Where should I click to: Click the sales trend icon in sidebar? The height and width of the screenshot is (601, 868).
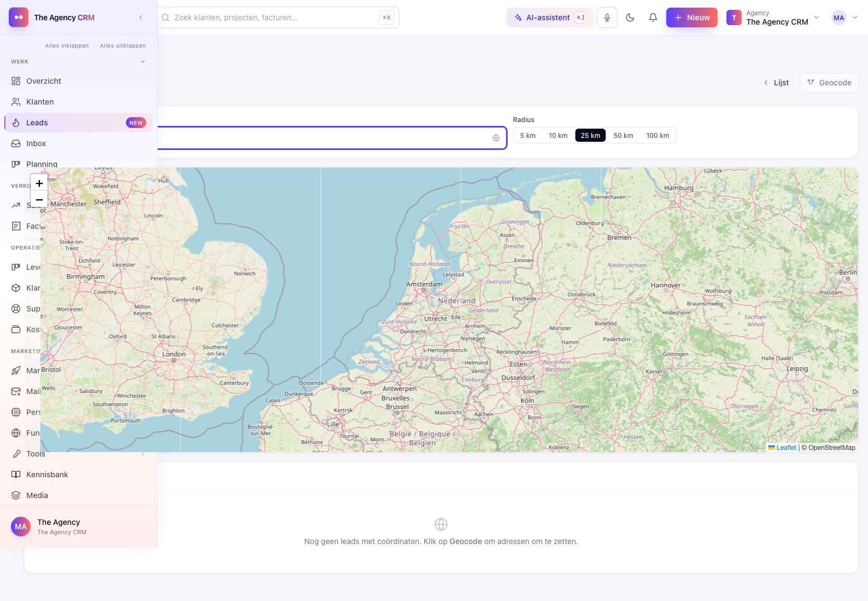click(16, 205)
